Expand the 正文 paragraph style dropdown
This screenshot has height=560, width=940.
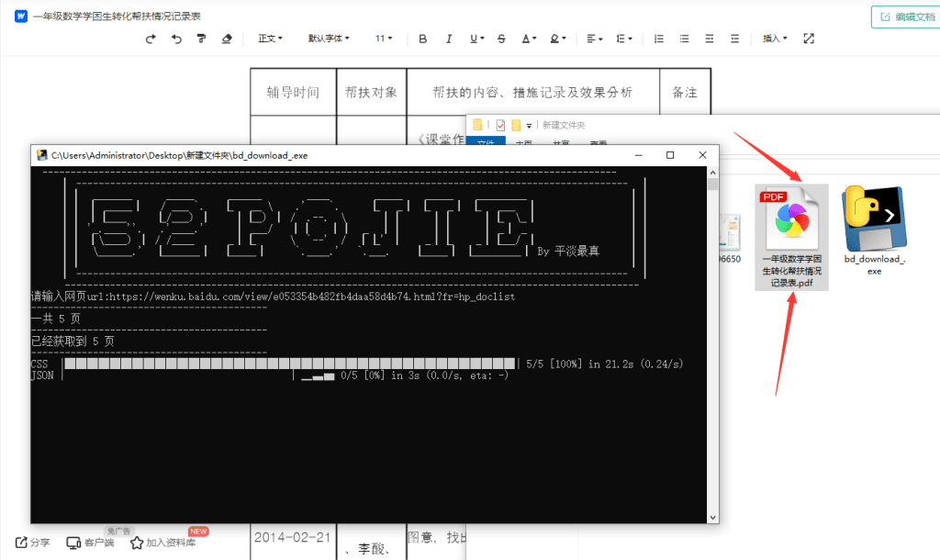[268, 39]
